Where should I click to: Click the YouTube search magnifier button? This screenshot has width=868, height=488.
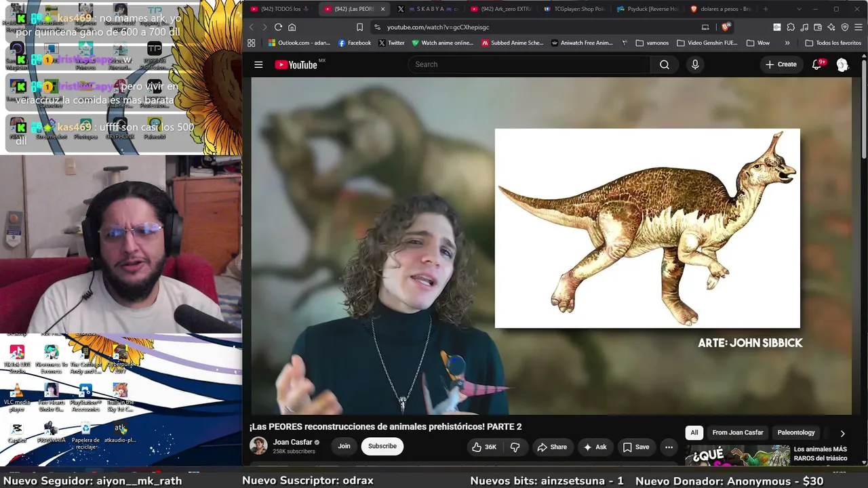click(665, 64)
